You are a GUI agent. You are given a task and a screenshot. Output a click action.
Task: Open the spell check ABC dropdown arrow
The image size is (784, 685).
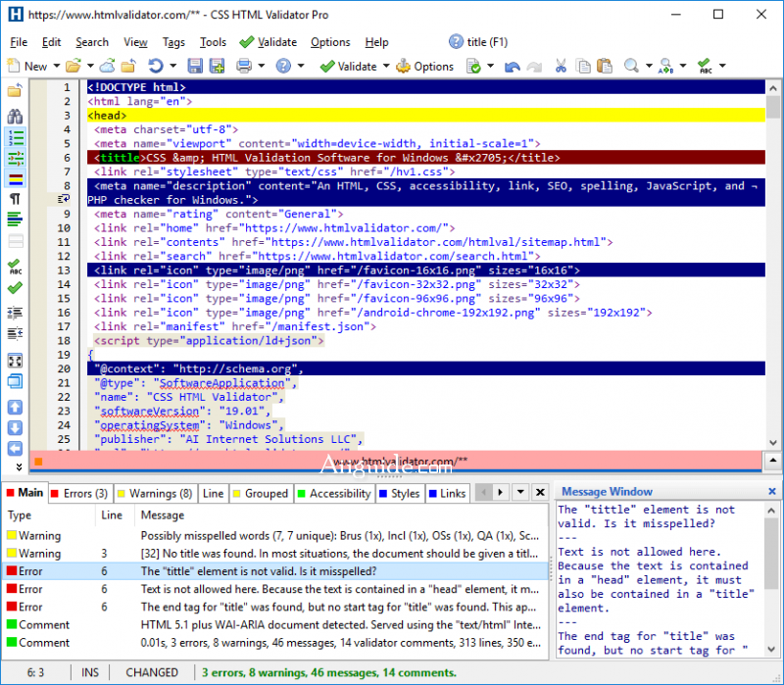tap(722, 66)
